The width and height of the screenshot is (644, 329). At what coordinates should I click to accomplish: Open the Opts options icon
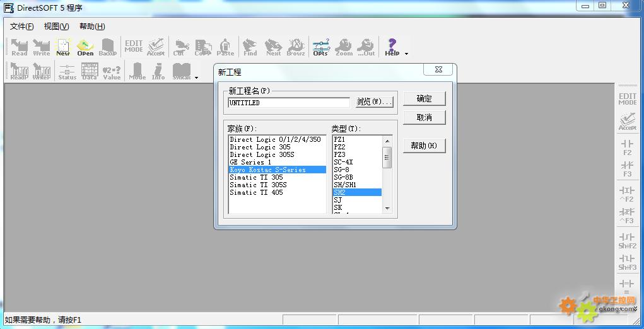click(x=321, y=47)
